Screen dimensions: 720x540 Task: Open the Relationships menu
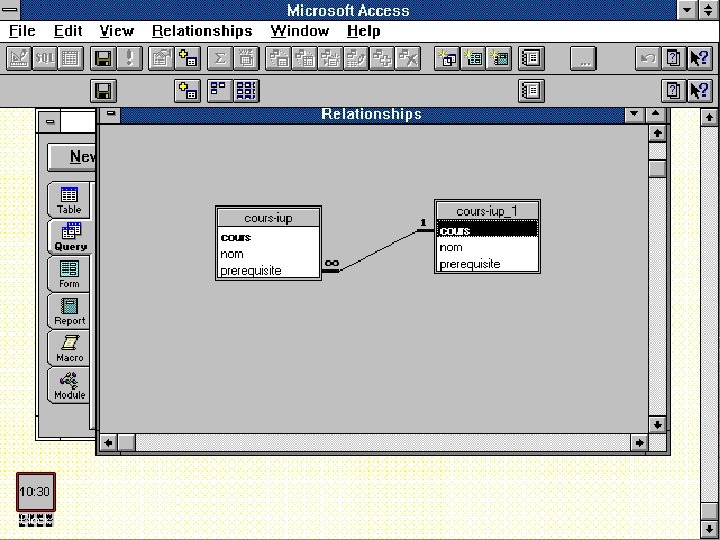pyautogui.click(x=202, y=31)
